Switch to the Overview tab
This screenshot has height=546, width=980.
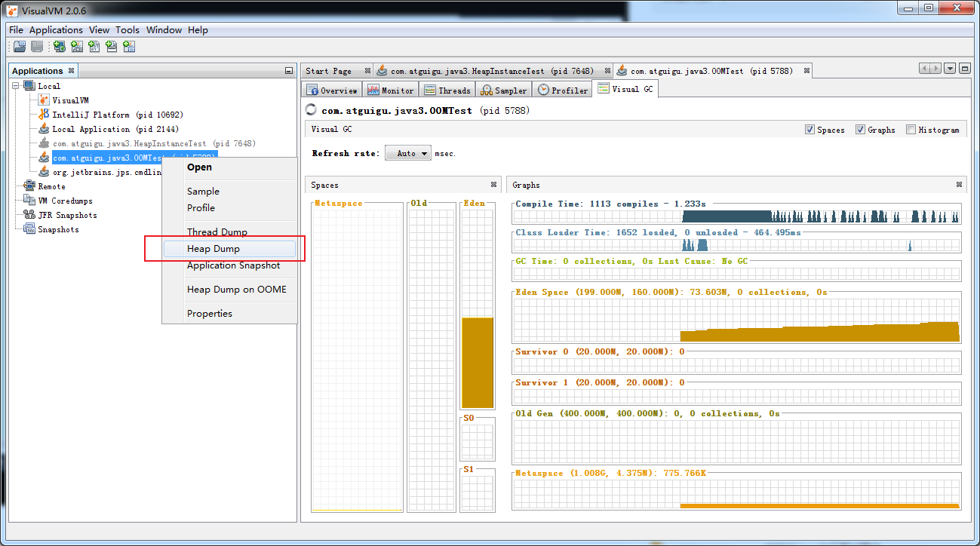pos(331,90)
